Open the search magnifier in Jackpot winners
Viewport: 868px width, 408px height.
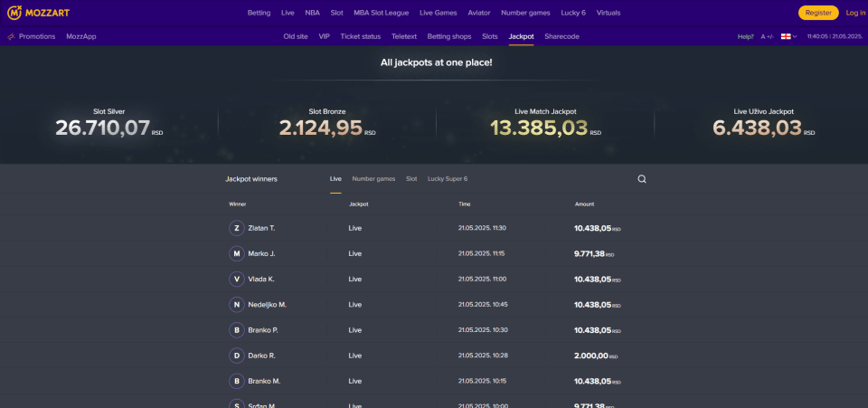[x=642, y=179]
